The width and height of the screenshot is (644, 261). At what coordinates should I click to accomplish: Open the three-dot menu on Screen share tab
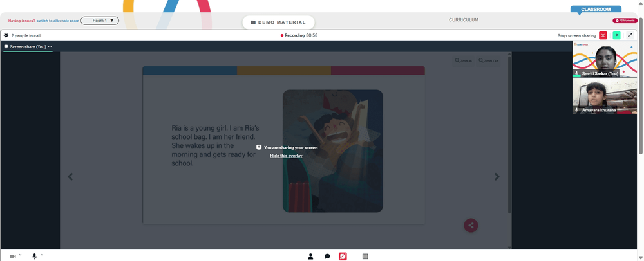pyautogui.click(x=50, y=47)
